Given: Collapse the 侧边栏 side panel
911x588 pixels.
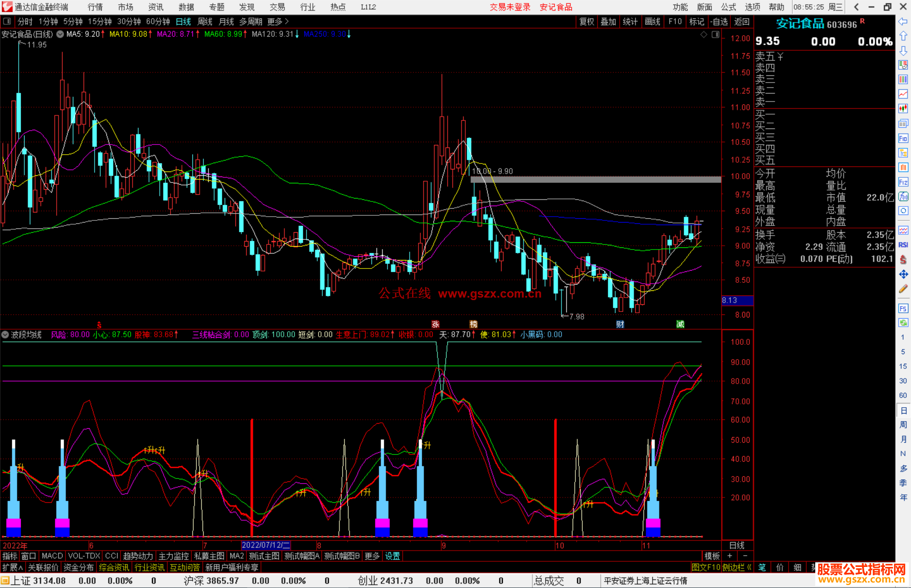Looking at the screenshot, I should pyautogui.click(x=737, y=567).
